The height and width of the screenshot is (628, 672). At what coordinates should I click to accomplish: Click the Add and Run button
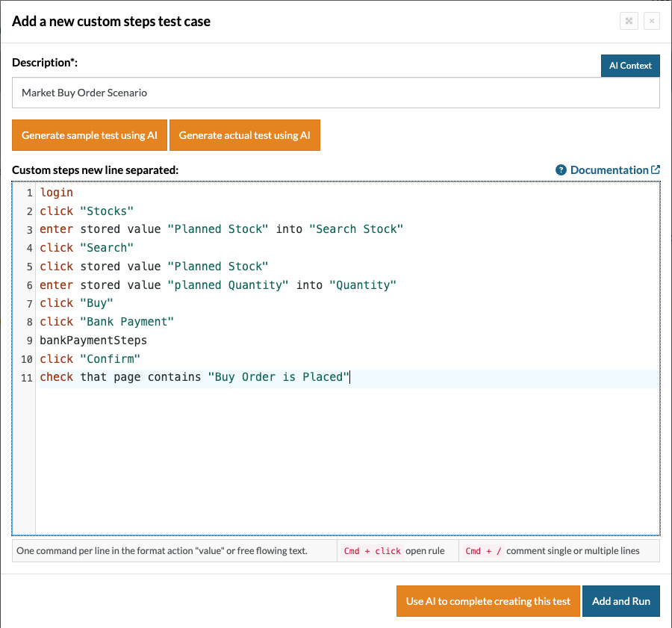click(x=620, y=601)
